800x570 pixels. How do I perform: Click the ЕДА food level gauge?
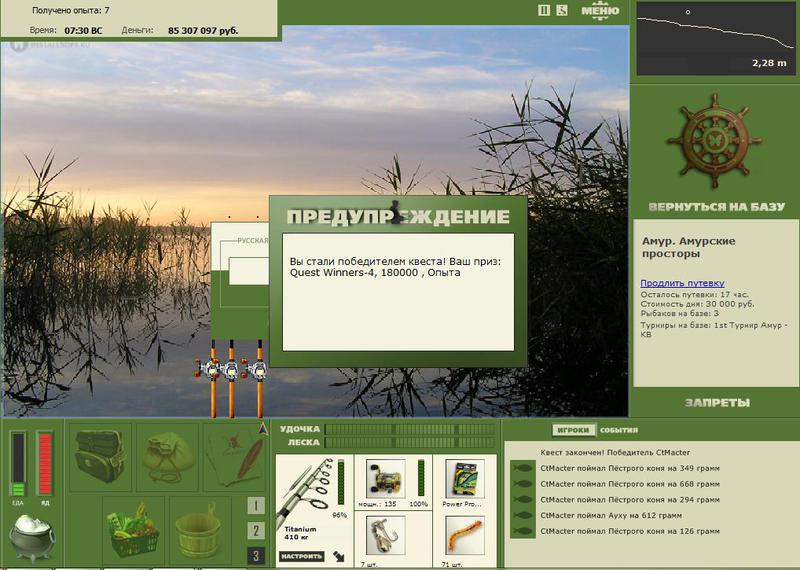coord(18,464)
